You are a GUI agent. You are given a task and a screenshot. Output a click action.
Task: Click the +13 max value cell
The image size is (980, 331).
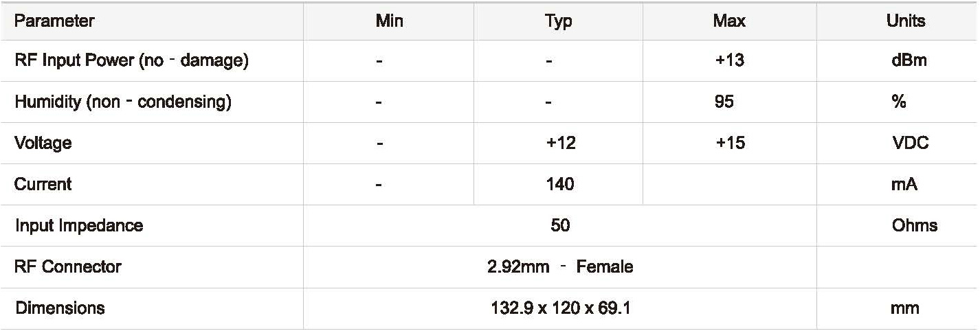729,60
